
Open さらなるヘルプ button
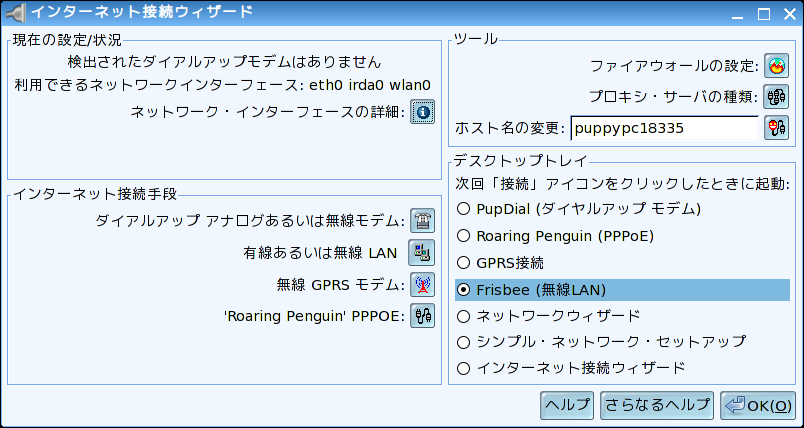(x=657, y=405)
